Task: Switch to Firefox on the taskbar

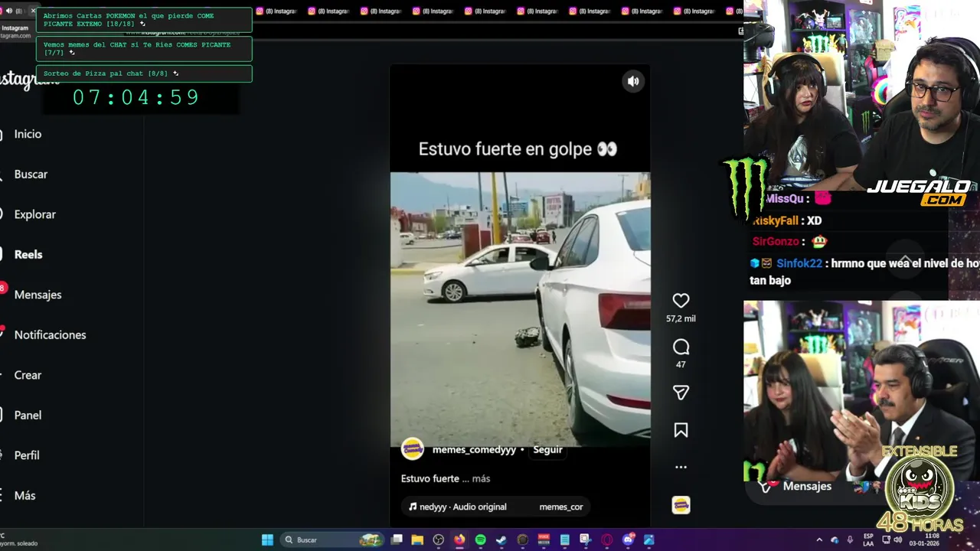Action: point(459,540)
